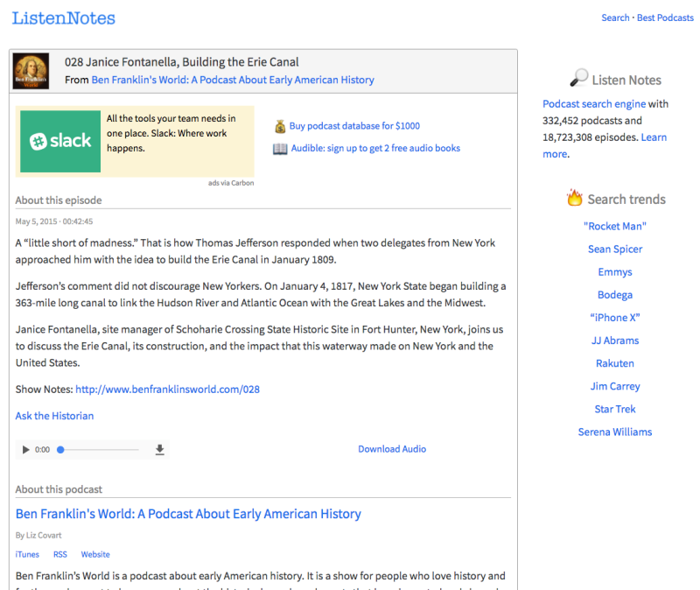Open the Podcast search engine link
Screen dimensions: 700x590
click(594, 104)
